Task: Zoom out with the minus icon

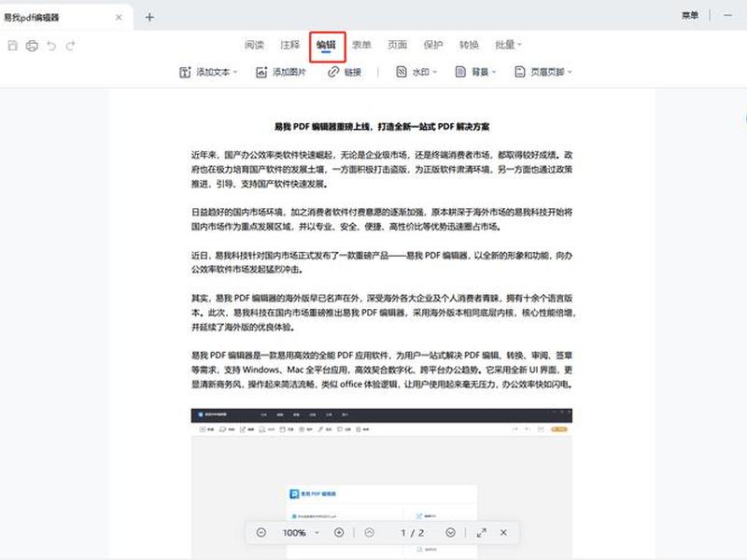Action: 261,532
